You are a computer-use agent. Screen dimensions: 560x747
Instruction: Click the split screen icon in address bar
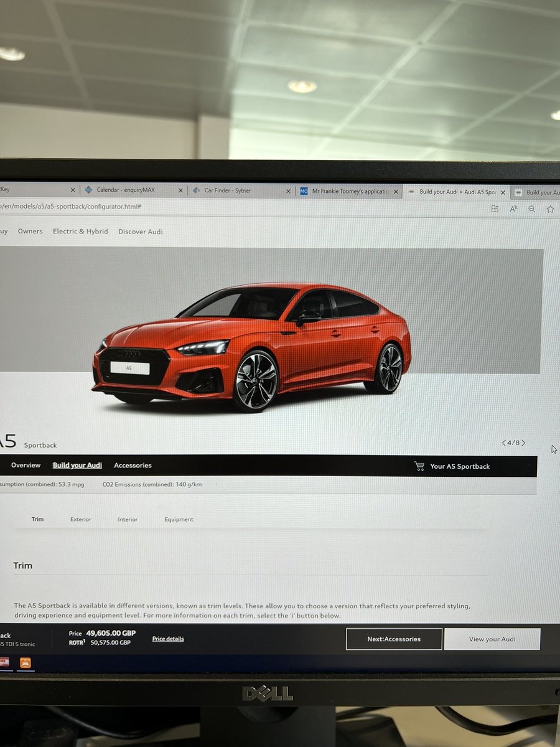[495, 209]
